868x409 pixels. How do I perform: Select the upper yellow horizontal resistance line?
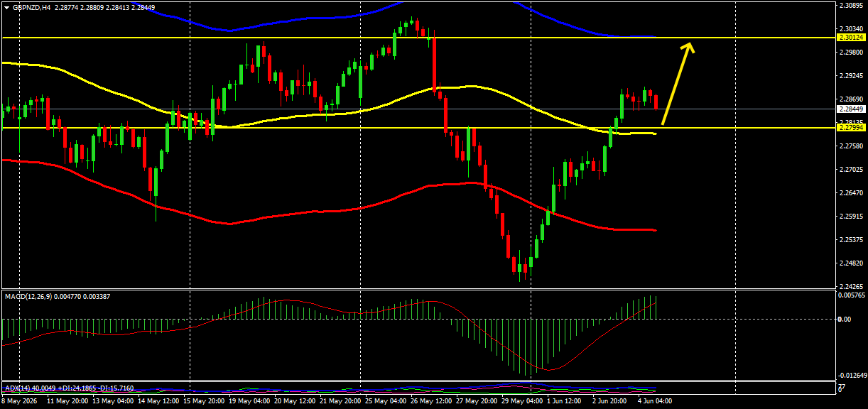click(418, 37)
